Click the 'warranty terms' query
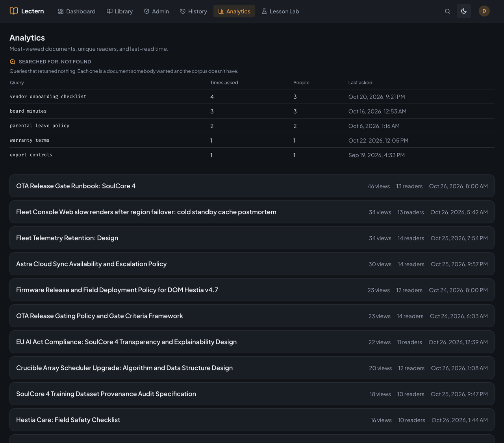 [x=30, y=140]
